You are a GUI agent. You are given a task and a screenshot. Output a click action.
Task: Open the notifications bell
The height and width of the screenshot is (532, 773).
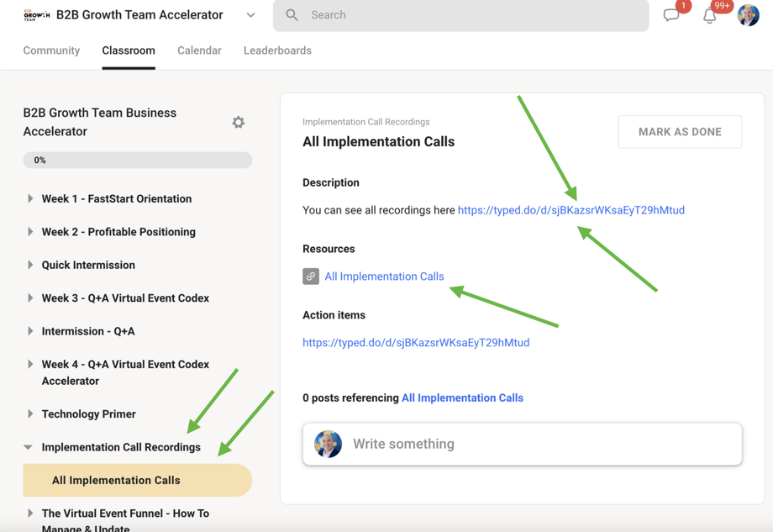click(710, 15)
